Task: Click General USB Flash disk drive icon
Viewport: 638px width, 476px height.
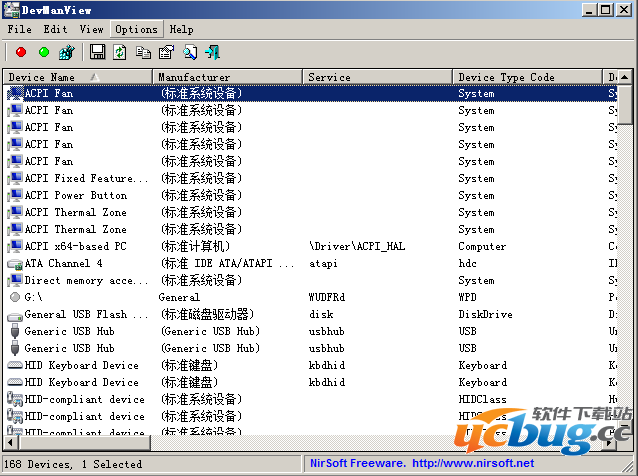Action: [15, 316]
